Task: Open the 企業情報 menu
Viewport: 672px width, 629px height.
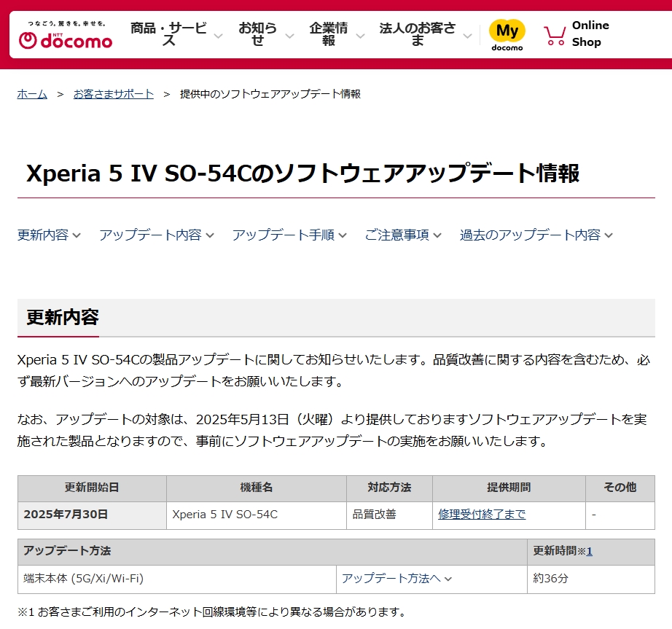Action: [328, 34]
